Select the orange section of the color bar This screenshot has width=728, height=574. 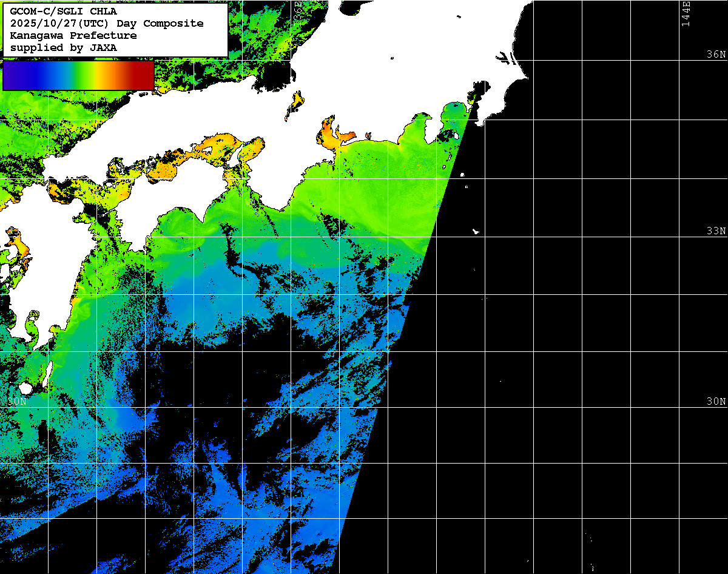click(109, 75)
